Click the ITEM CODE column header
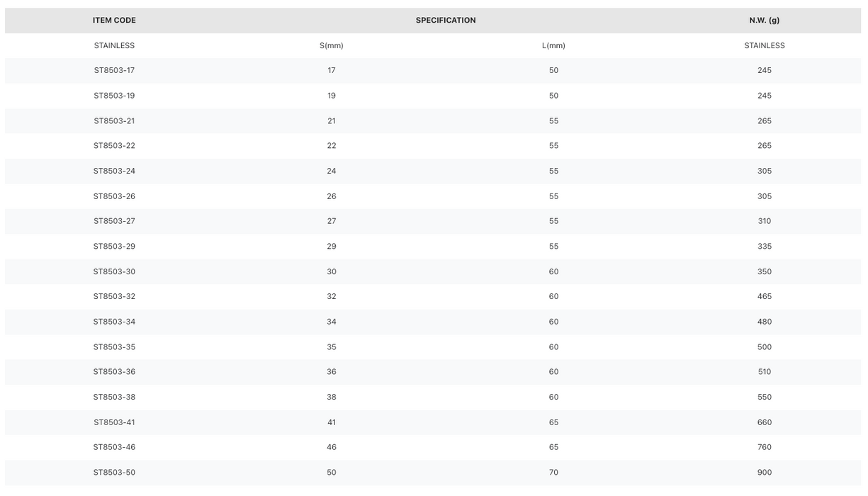868x496 pixels. [114, 21]
